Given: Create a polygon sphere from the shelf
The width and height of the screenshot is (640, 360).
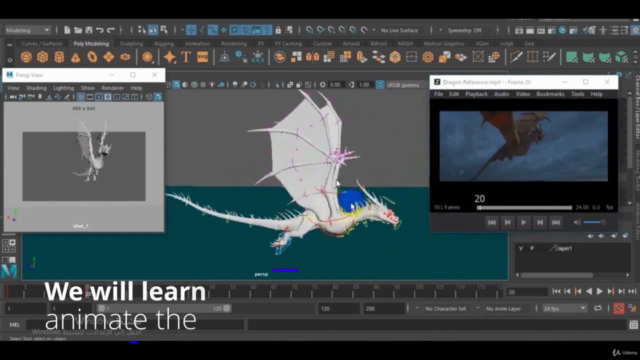Looking at the screenshot, I should 26,57.
